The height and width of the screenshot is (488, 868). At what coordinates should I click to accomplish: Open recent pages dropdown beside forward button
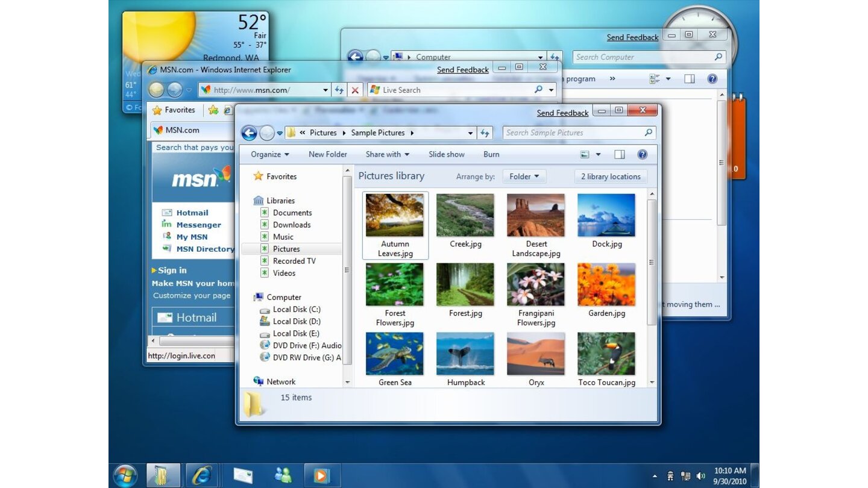(280, 134)
